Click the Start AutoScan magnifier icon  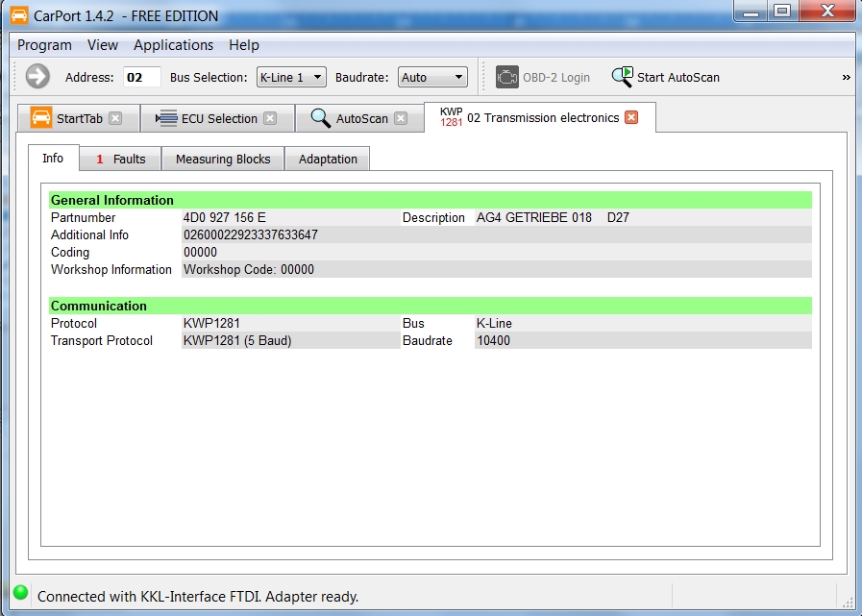click(x=623, y=77)
